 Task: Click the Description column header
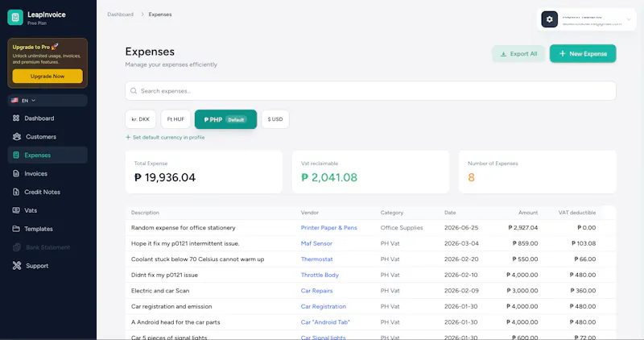[145, 213]
